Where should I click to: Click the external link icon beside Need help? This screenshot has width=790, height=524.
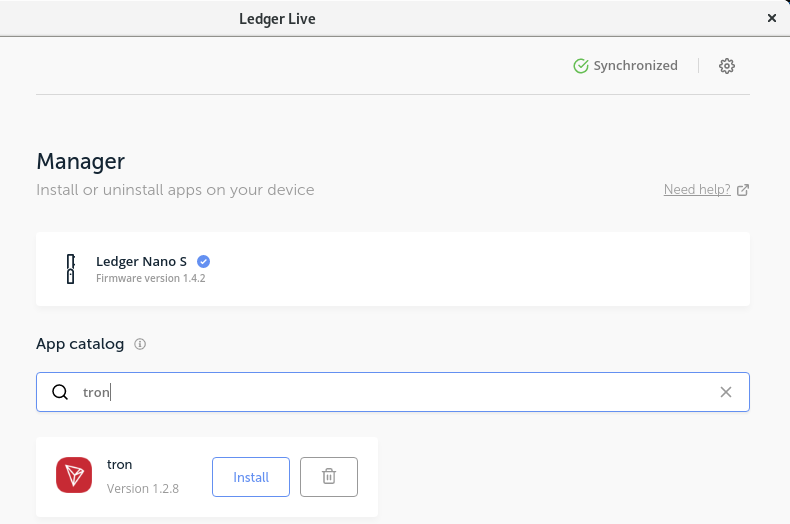point(743,190)
